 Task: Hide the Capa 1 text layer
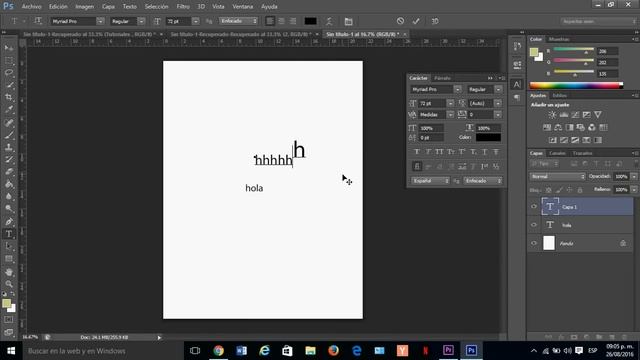[533, 207]
